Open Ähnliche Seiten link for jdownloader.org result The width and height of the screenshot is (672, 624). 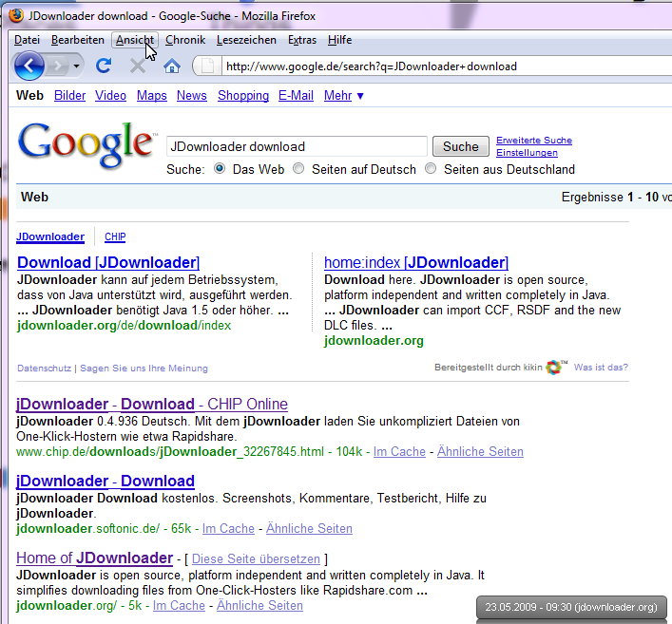(259, 606)
